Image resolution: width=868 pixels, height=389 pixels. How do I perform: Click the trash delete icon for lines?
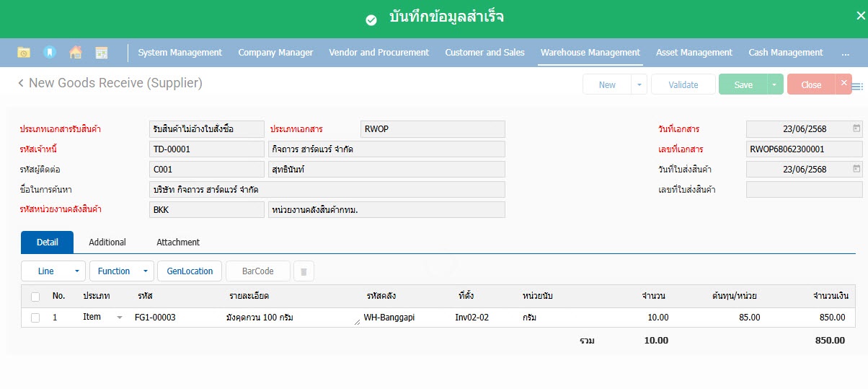point(304,271)
